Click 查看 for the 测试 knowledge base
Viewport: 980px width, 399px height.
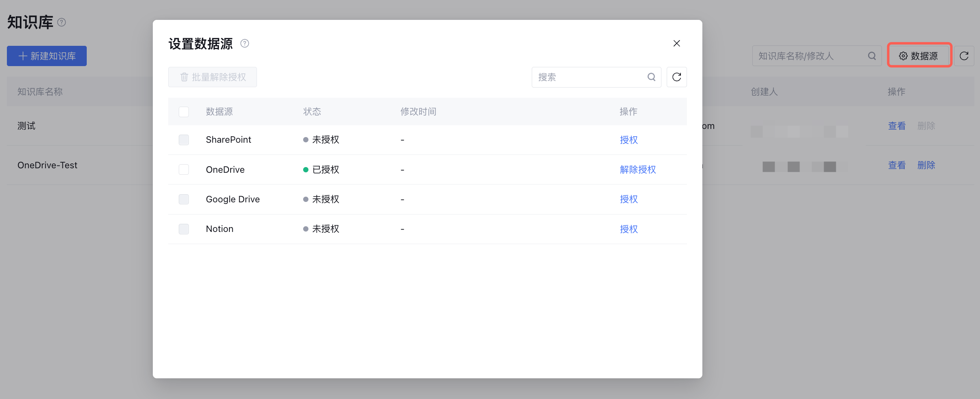click(897, 126)
